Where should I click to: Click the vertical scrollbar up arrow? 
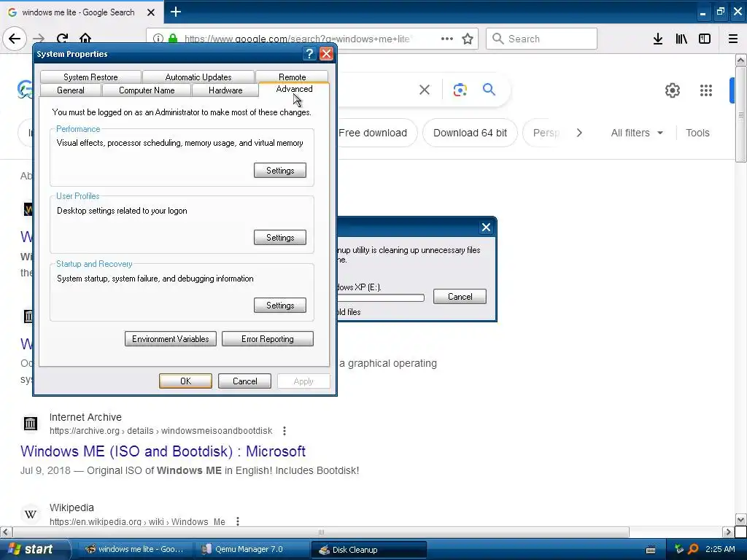tap(741, 60)
